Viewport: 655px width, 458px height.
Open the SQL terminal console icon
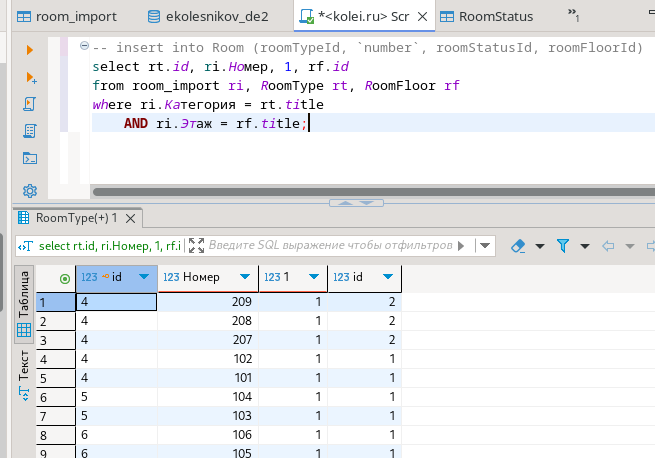[x=30, y=158]
